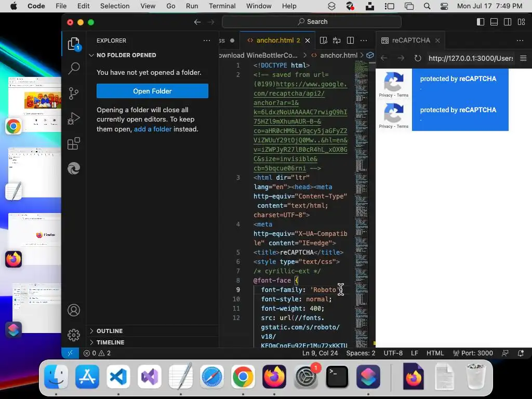Toggle Primary Side Bar visibility

[x=481, y=22]
